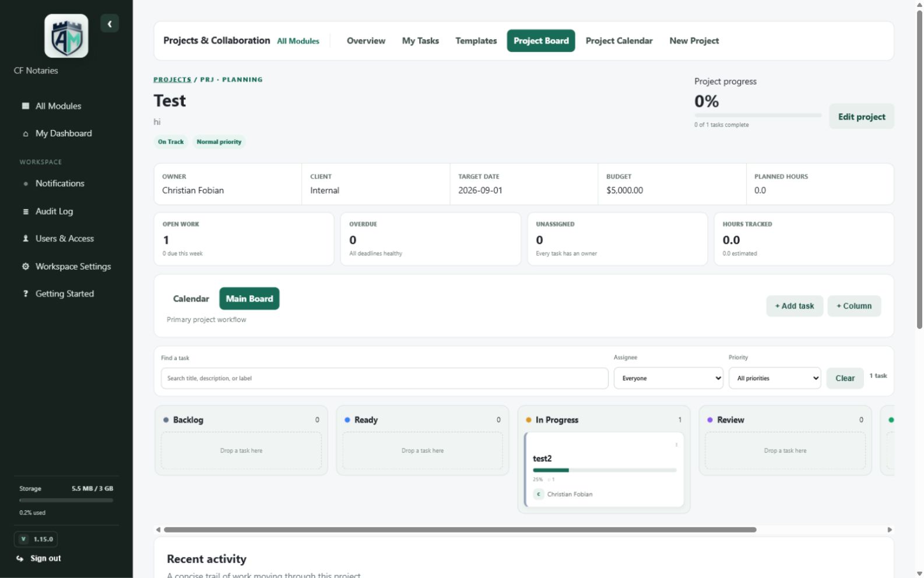
Task: Open the New Project tab
Action: click(x=694, y=41)
